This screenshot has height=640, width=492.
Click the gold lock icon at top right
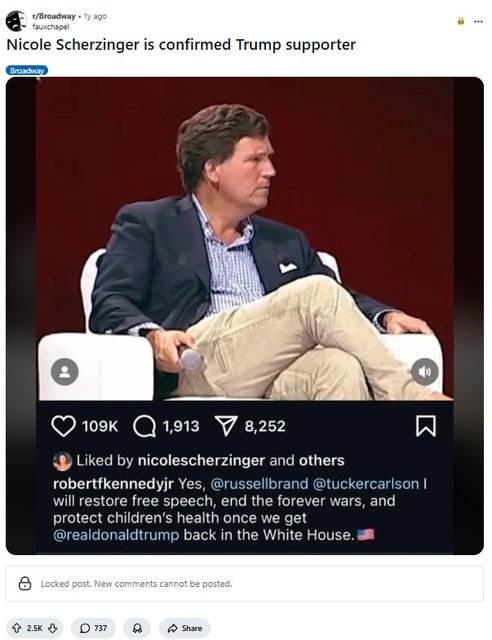tap(461, 21)
